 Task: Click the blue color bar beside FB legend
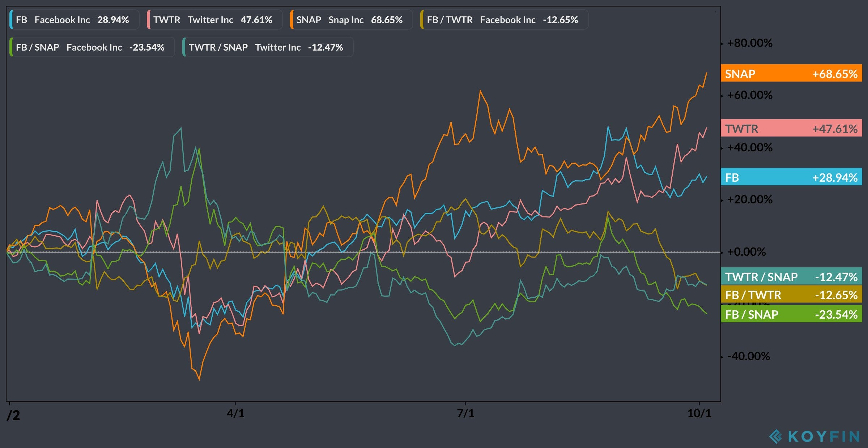click(11, 20)
